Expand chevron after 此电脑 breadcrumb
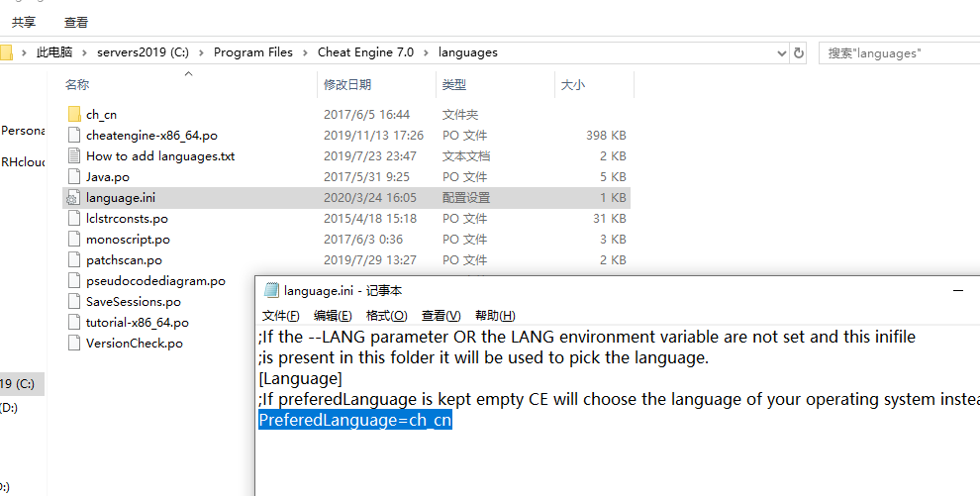Image resolution: width=980 pixels, height=496 pixels. coord(85,52)
